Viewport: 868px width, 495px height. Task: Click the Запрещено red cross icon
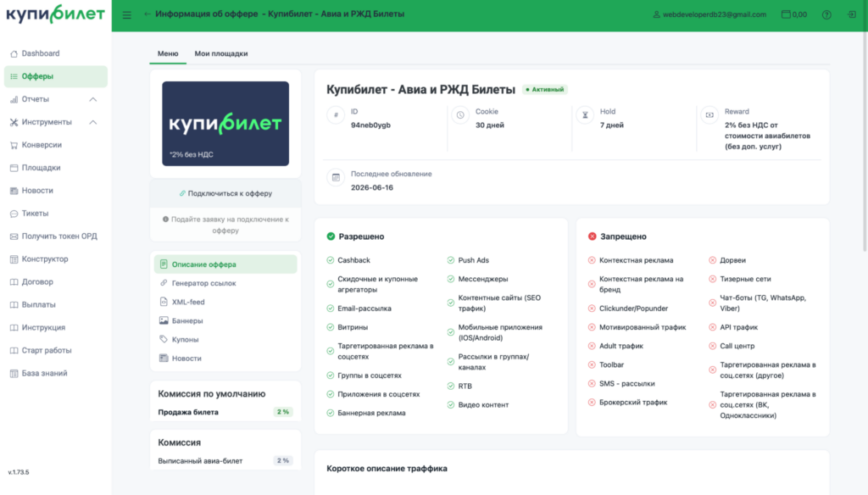point(593,236)
